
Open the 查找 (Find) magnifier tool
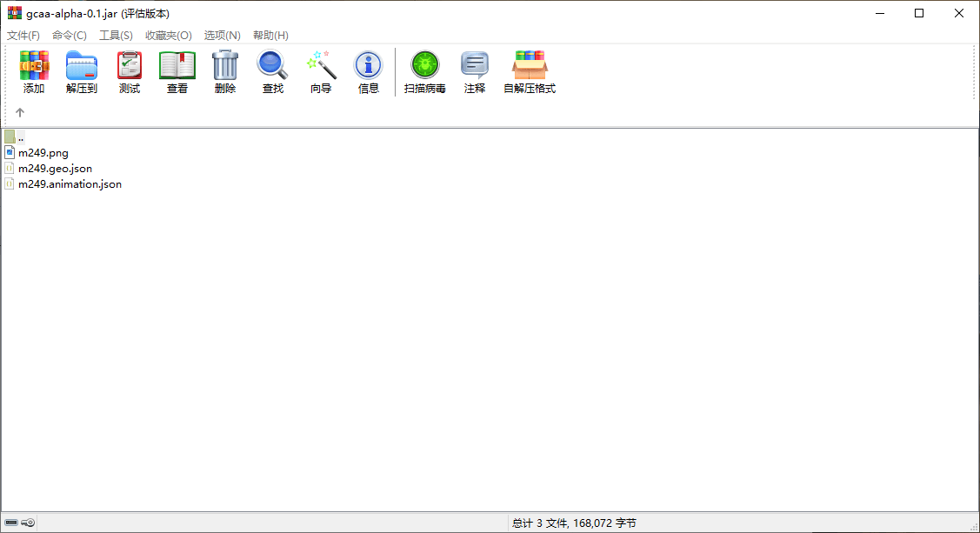point(273,72)
